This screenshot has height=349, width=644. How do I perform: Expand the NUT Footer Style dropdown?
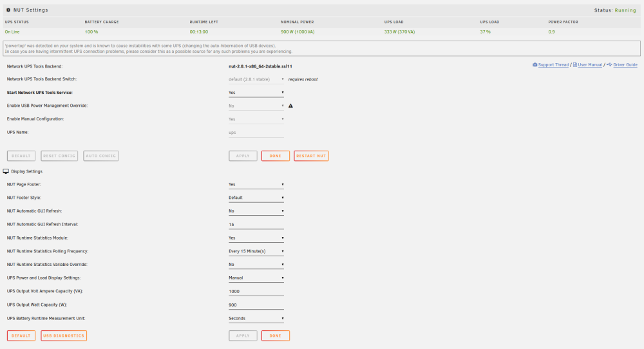256,198
